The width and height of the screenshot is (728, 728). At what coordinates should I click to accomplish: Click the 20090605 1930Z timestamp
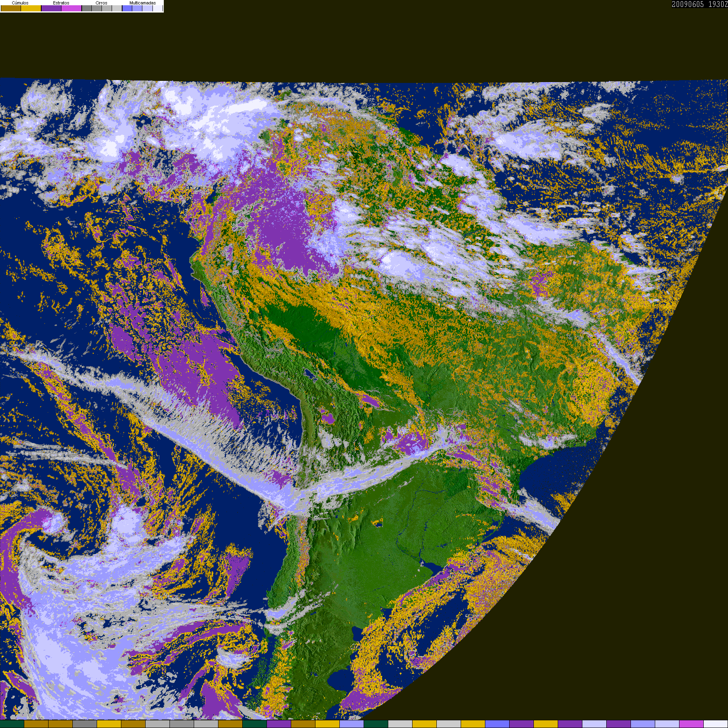pyautogui.click(x=700, y=4)
